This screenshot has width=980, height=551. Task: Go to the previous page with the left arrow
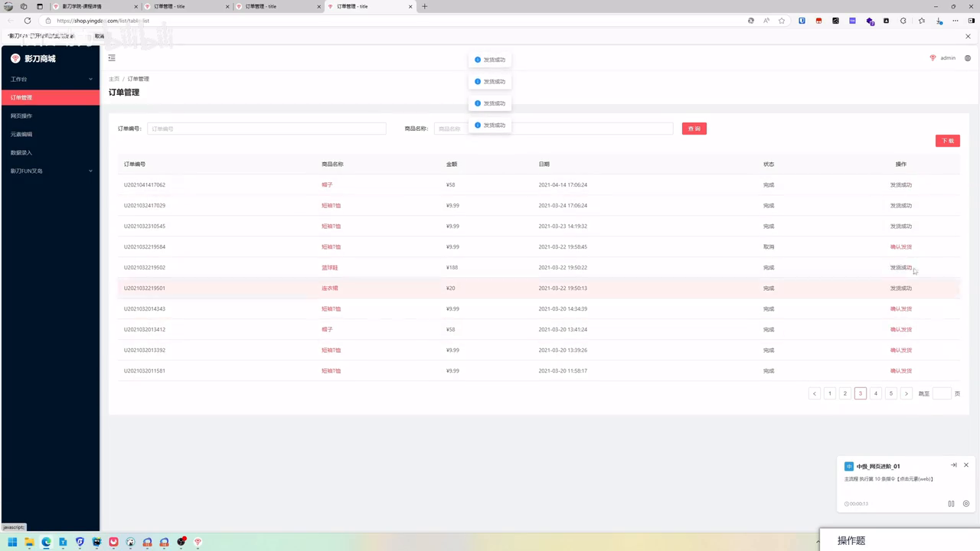[815, 393]
